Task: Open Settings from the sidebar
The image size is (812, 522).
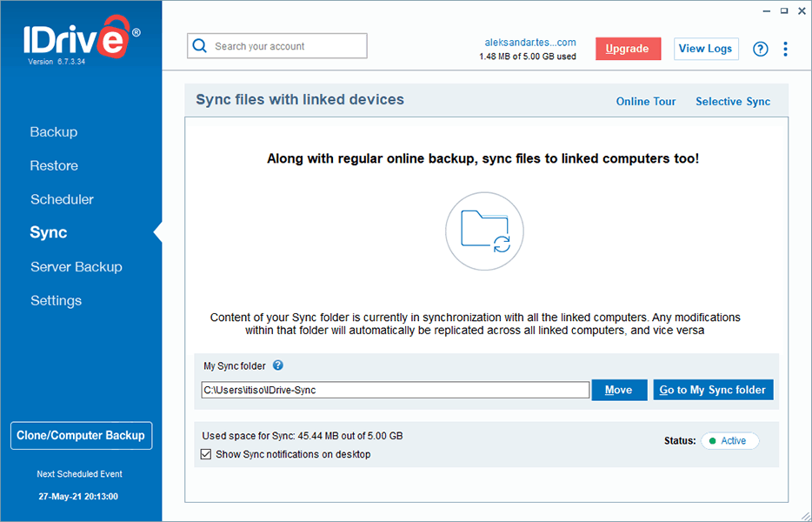Action: click(56, 300)
